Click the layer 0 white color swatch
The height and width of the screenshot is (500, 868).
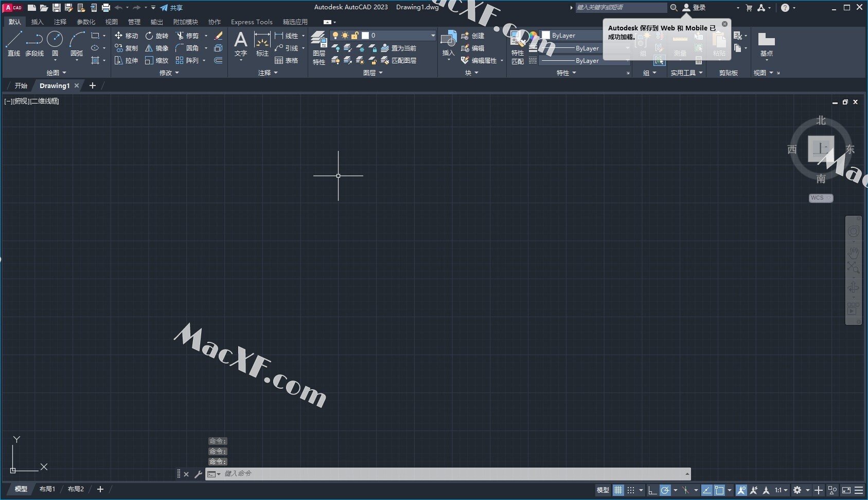[x=365, y=36]
